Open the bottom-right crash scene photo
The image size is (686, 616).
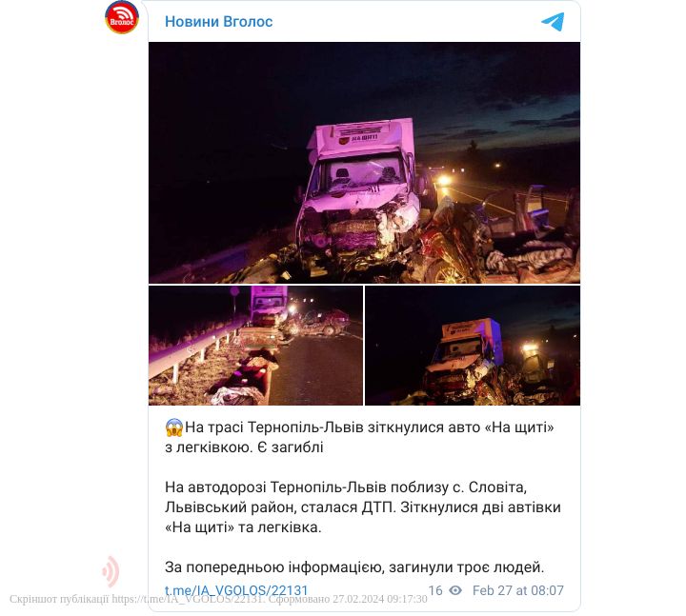473,346
